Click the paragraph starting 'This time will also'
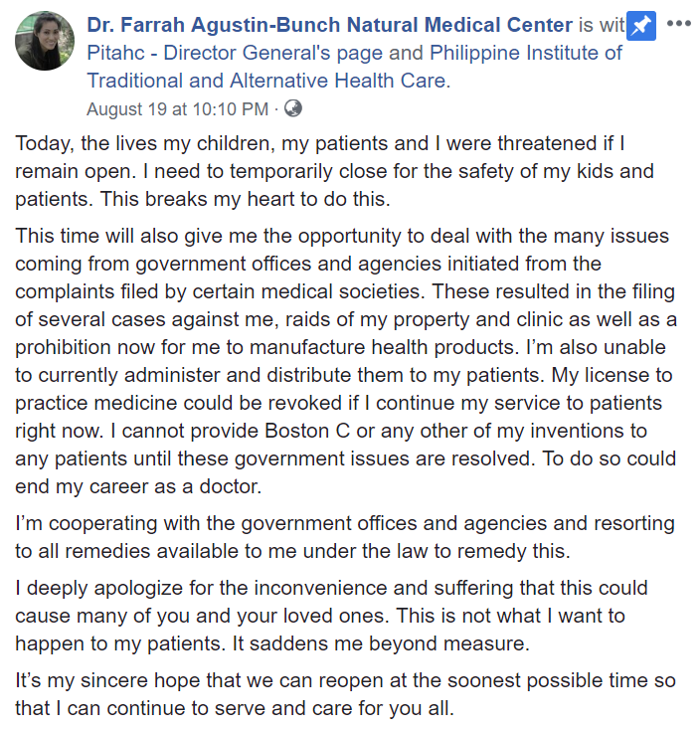Viewport: 700px width, 730px height. pyautogui.click(x=346, y=361)
